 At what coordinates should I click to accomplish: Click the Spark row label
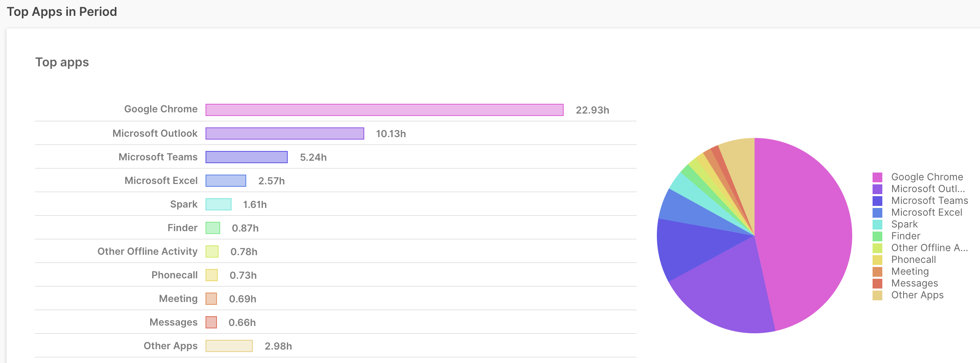pyautogui.click(x=184, y=204)
